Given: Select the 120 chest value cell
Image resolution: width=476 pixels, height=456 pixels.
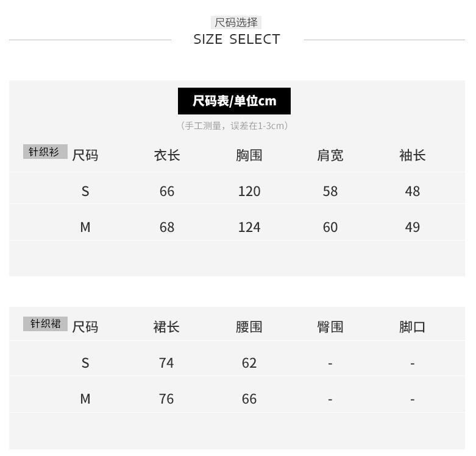Looking at the screenshot, I should pyautogui.click(x=249, y=191).
